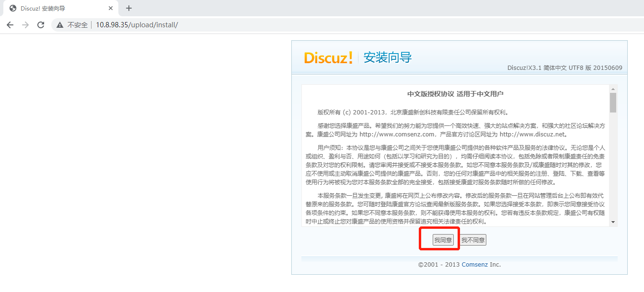Click the Discuz! logo
The width and height of the screenshot is (644, 292).
pyautogui.click(x=328, y=58)
